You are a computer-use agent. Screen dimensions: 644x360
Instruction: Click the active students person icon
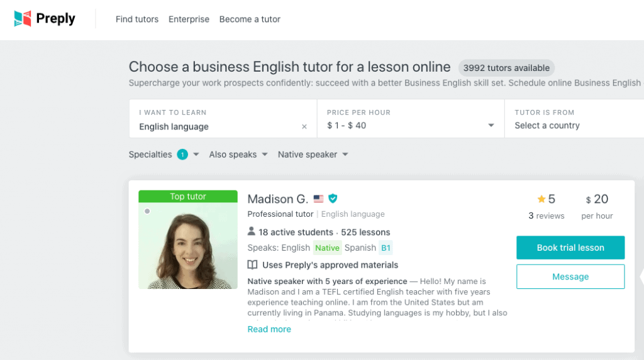252,232
